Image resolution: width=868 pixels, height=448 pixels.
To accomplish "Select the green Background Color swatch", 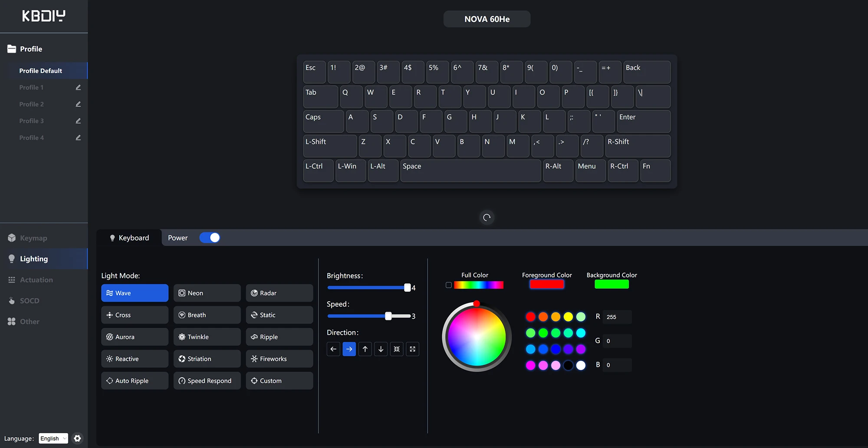I will pyautogui.click(x=612, y=284).
